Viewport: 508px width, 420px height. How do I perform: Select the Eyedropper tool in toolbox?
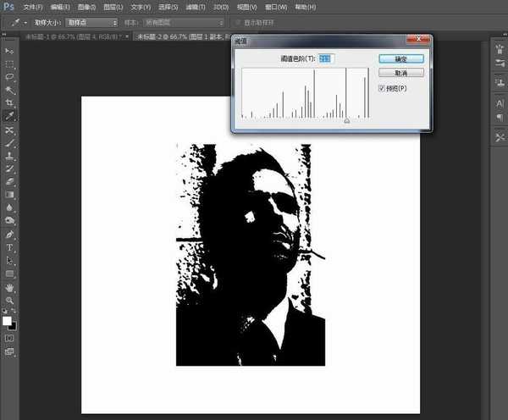click(x=10, y=115)
